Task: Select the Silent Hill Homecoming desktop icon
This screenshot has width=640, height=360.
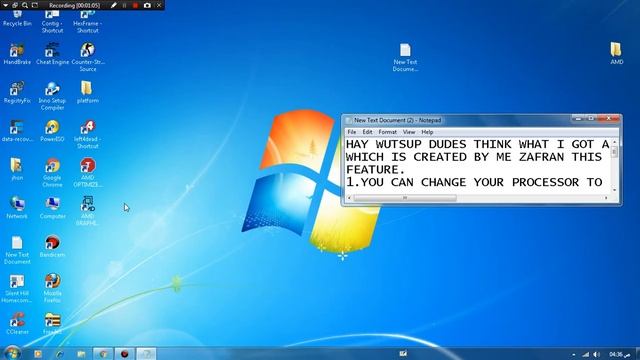Action: [17, 288]
